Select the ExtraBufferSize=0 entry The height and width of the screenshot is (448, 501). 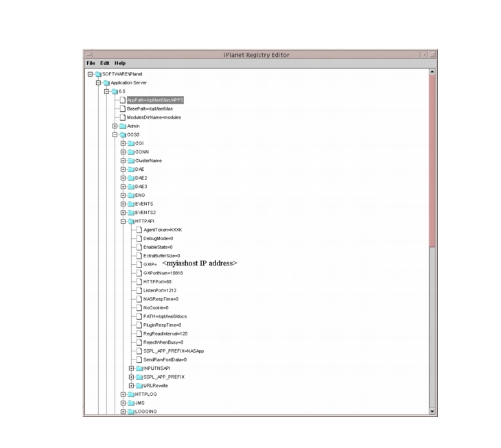pyautogui.click(x=162, y=256)
